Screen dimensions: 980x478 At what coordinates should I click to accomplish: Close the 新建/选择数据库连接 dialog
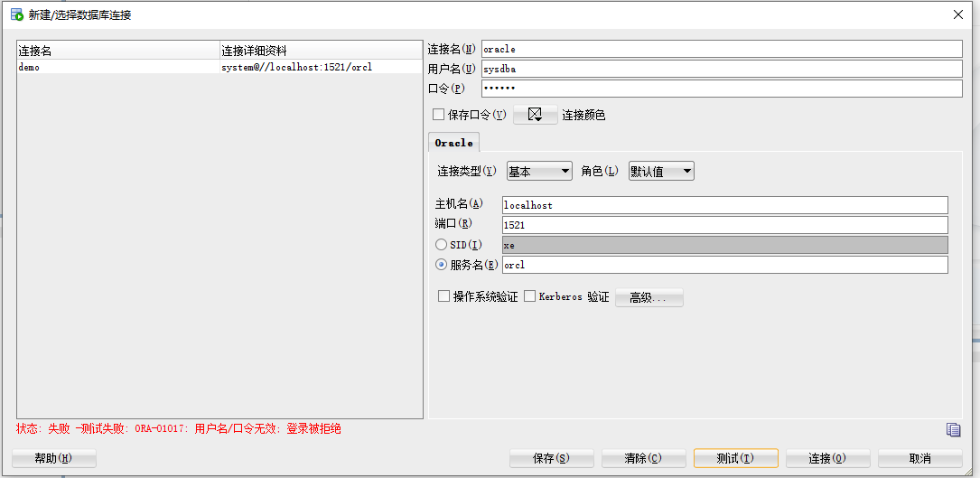coord(958,14)
